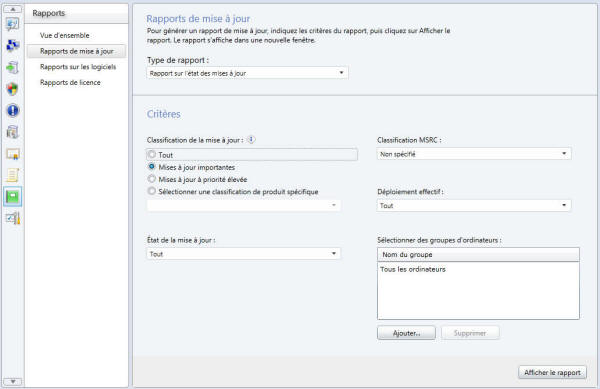Viewport: 600px width, 389px height.
Task: Open the Policy scroll icon
Action: pos(12,175)
